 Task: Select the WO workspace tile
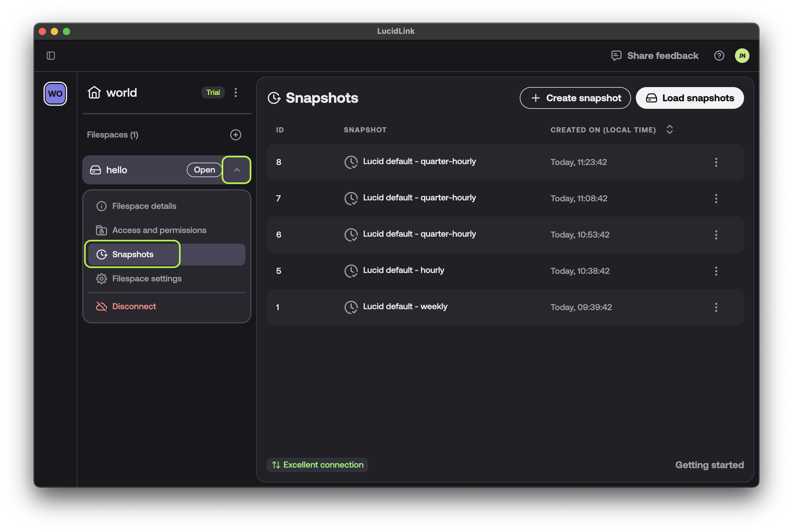[x=55, y=94]
